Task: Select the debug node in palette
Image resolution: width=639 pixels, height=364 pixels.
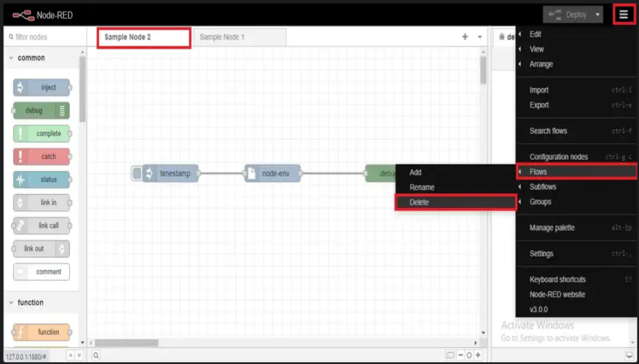Action: (40, 110)
